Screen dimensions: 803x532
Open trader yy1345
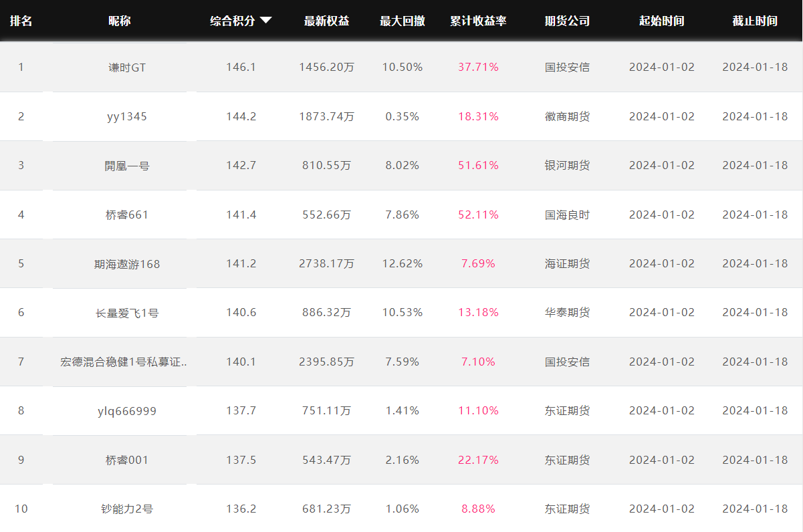pyautogui.click(x=127, y=116)
